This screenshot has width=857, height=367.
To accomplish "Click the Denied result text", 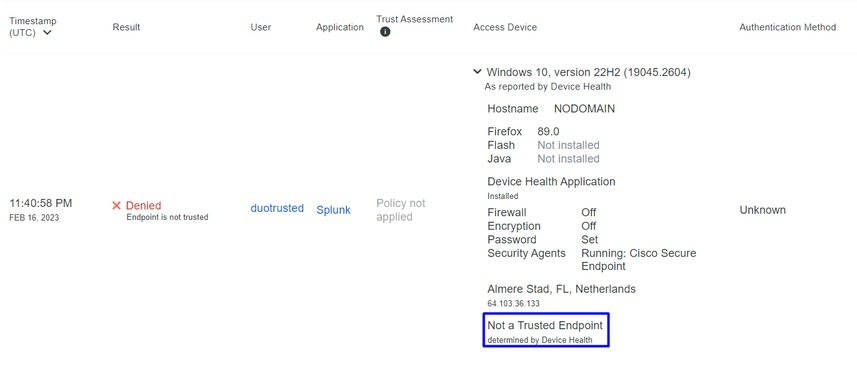I will pyautogui.click(x=143, y=206).
